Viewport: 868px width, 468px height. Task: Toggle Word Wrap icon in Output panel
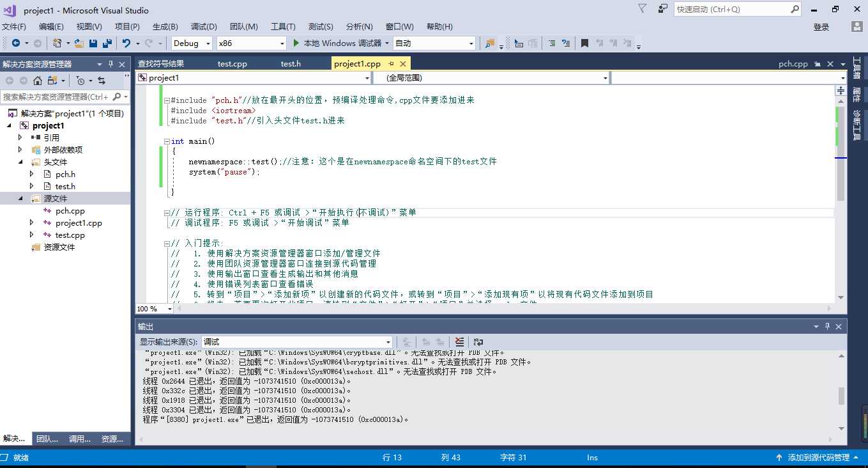click(x=478, y=342)
